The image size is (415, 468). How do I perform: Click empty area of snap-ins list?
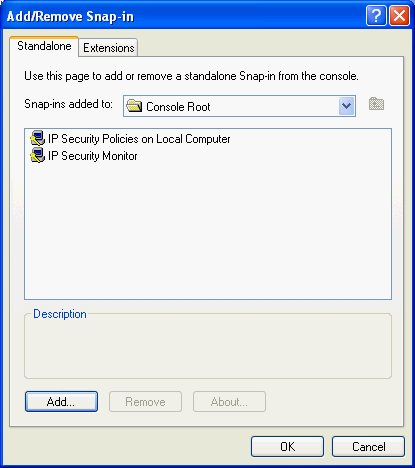(x=208, y=230)
